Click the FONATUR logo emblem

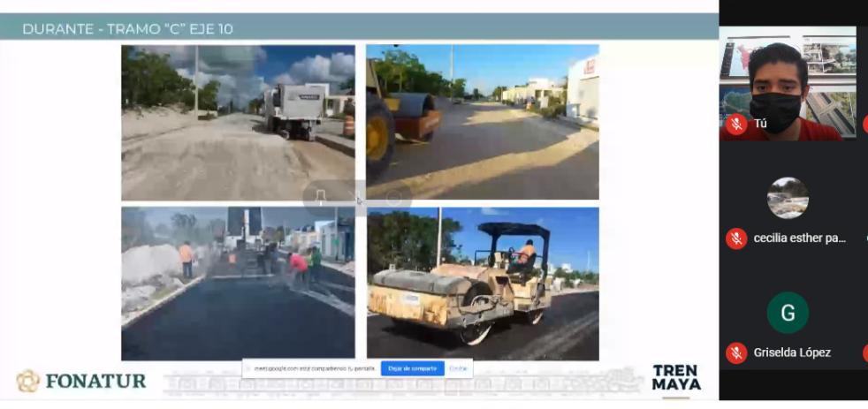pos(27,381)
